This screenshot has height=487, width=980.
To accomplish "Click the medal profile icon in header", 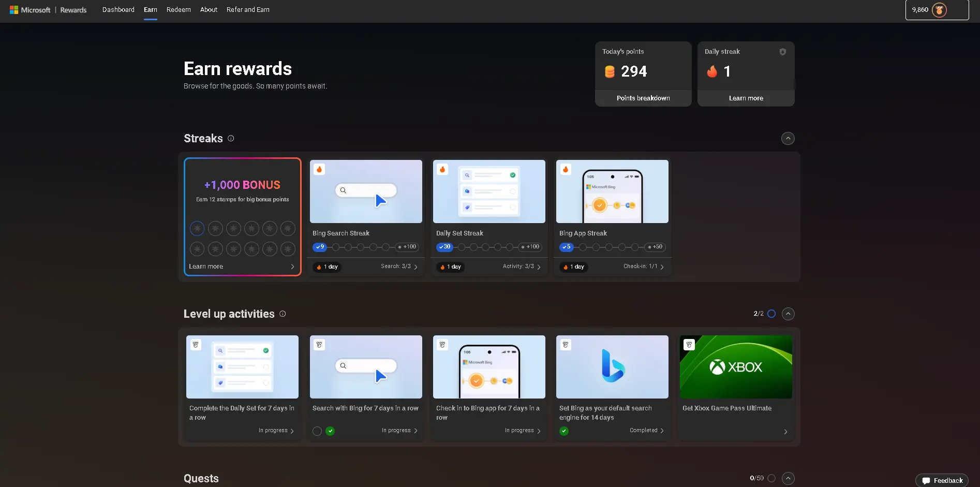I will click(939, 10).
